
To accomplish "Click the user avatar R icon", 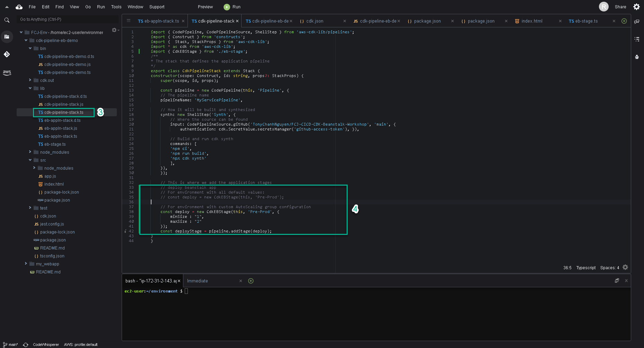I will coord(604,7).
